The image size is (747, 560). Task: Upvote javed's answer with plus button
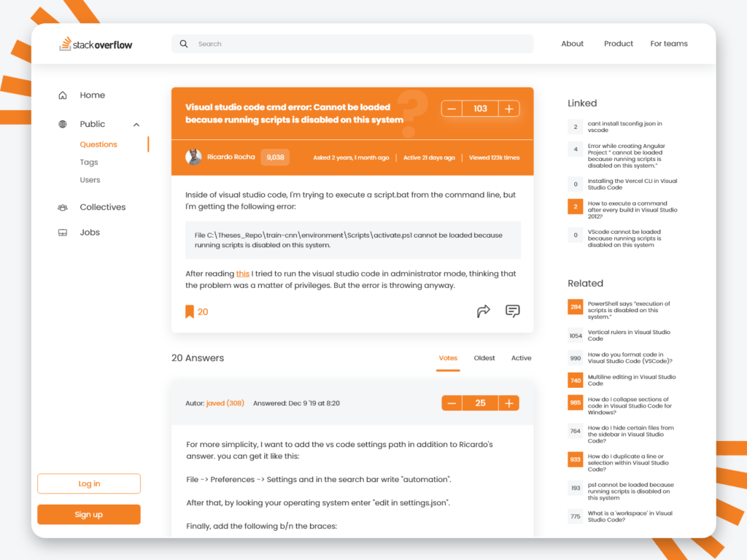pyautogui.click(x=508, y=403)
